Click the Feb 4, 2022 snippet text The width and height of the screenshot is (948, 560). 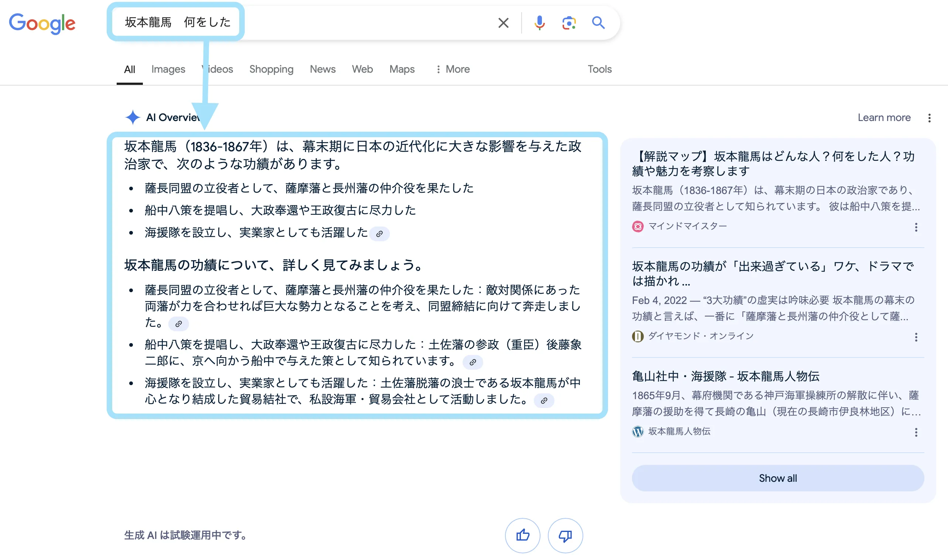pyautogui.click(x=773, y=309)
